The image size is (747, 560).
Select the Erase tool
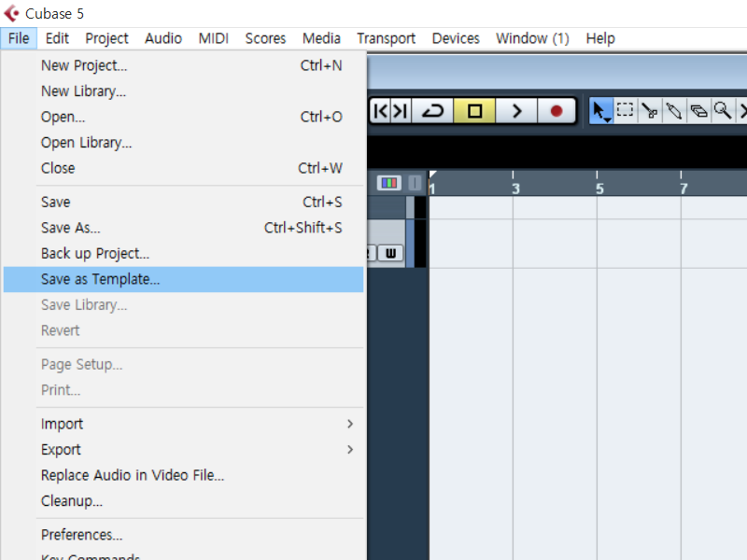point(698,111)
